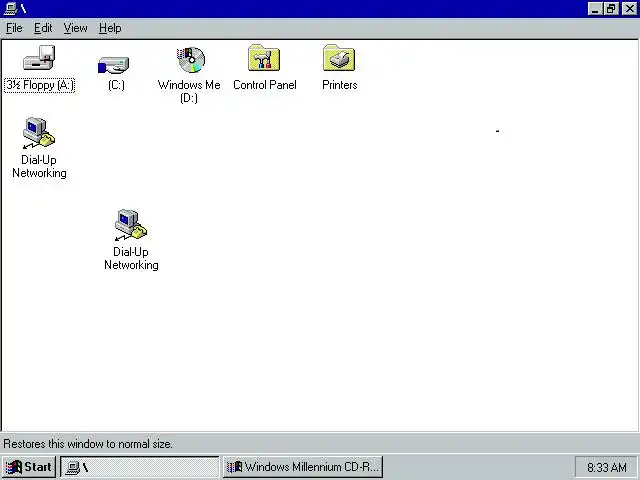The width and height of the screenshot is (640, 480).
Task: Select the Control Panel folder icon
Action: coord(264,58)
